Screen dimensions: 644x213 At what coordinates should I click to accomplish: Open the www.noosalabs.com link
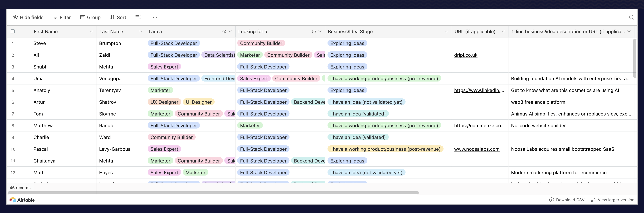point(477,149)
